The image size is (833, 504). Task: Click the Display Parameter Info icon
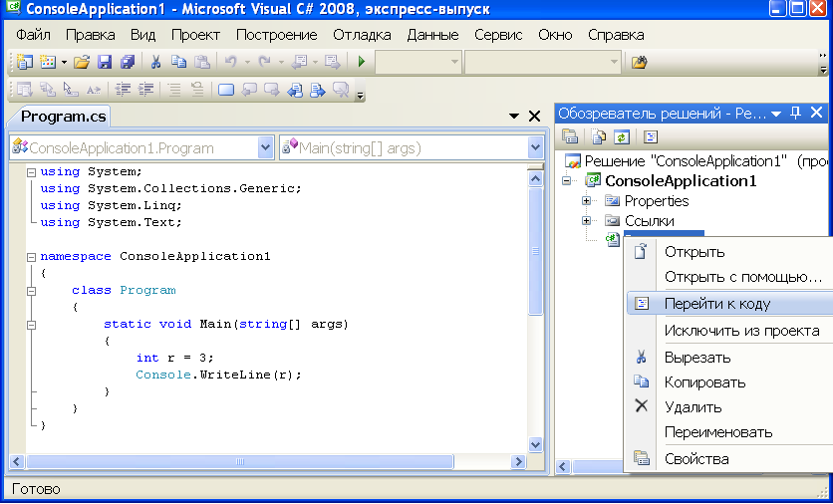[48, 90]
